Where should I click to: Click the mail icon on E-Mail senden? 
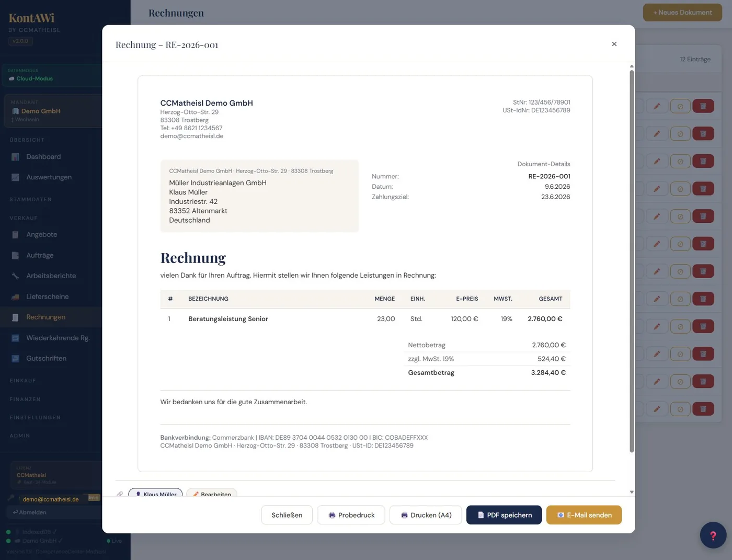[561, 515]
